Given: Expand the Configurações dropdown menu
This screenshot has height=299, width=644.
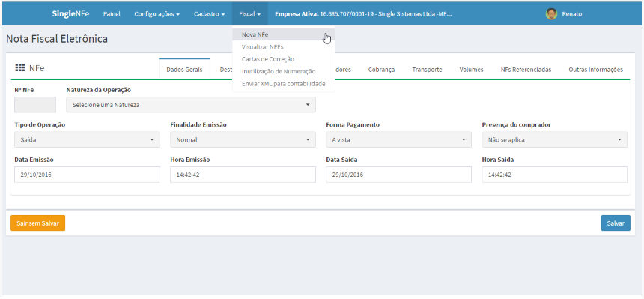Looking at the screenshot, I should click(x=157, y=14).
